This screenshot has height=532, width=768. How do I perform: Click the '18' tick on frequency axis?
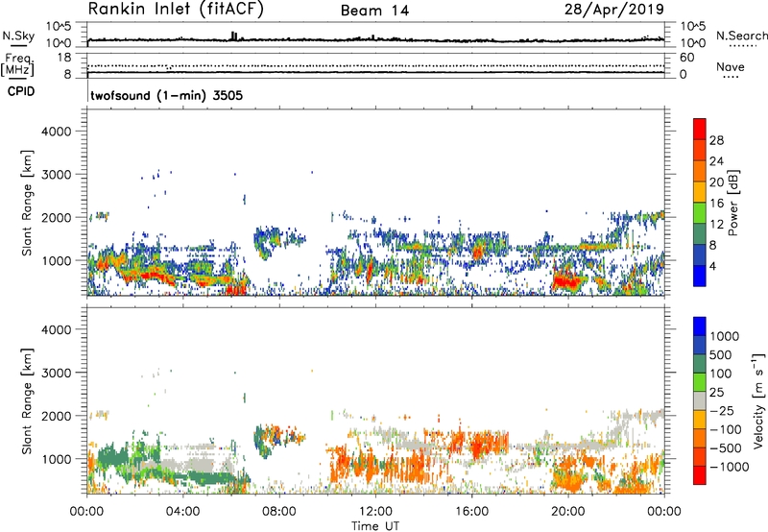point(64,58)
